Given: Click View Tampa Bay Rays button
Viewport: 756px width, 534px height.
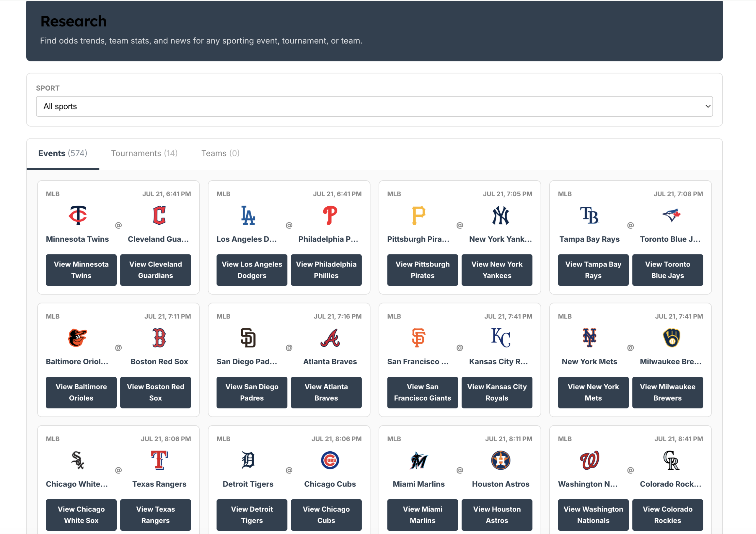Looking at the screenshot, I should [593, 270].
